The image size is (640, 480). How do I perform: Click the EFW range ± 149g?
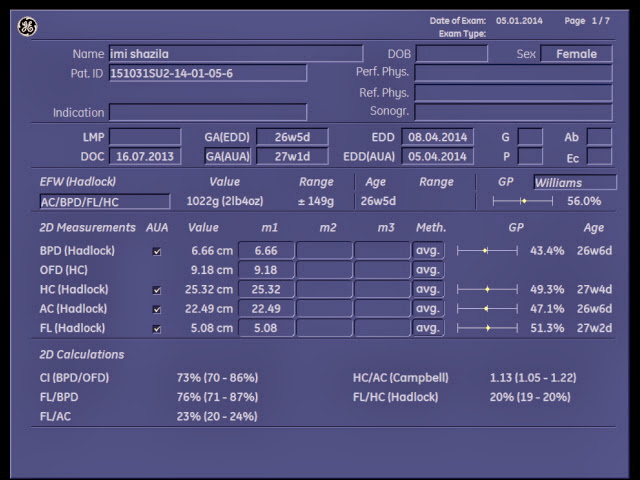[x=316, y=201]
